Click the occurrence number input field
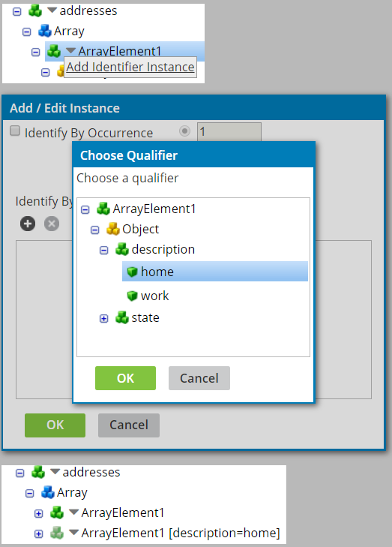 [x=229, y=132]
